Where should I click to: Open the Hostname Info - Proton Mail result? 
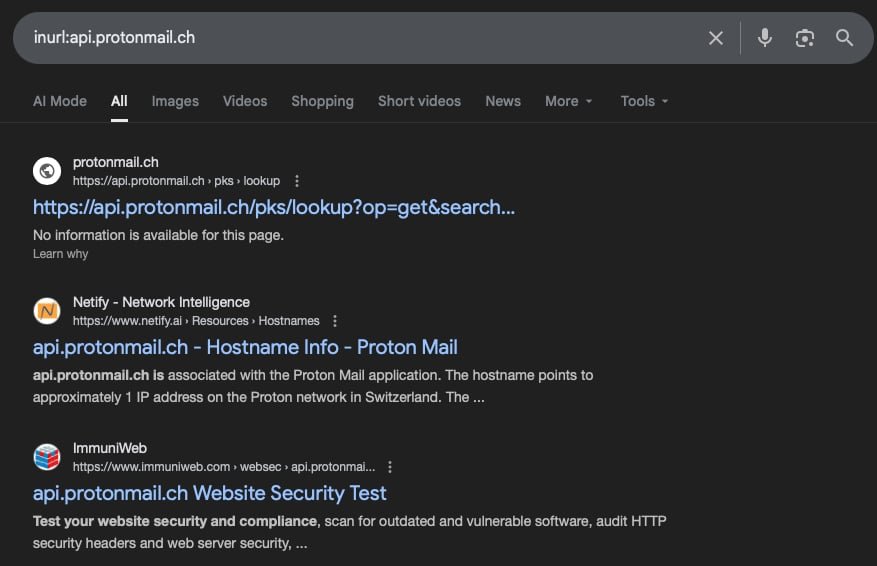245,347
